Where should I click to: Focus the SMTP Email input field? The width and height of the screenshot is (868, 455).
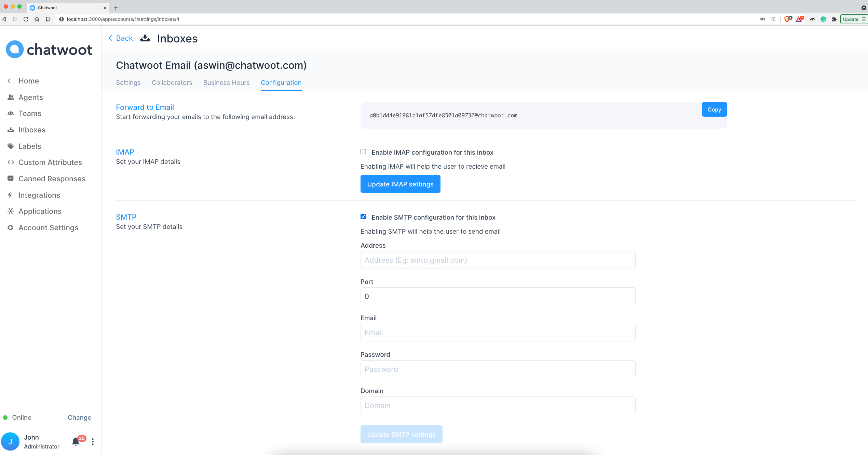498,333
